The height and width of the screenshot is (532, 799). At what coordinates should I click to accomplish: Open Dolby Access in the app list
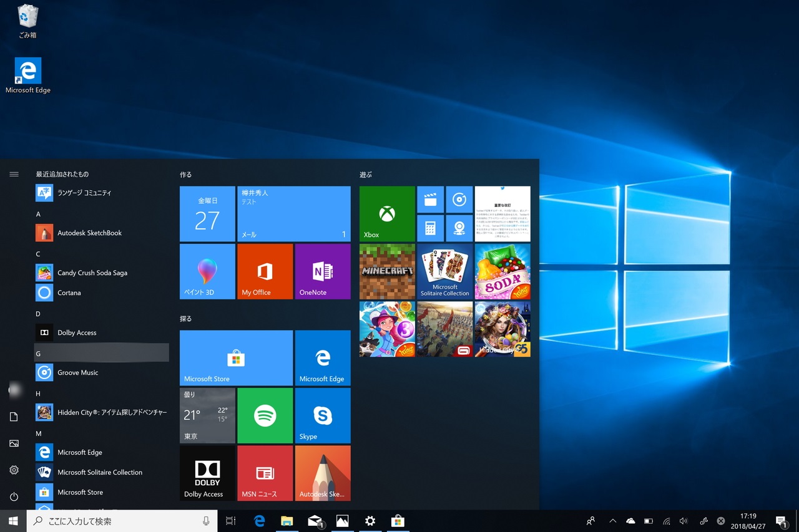tap(102, 332)
